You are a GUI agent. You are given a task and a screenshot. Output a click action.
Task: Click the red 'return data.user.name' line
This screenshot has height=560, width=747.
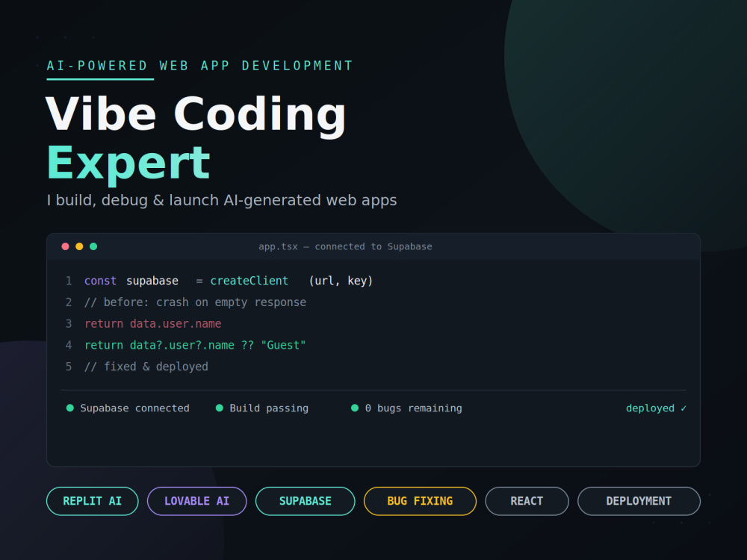click(x=153, y=324)
